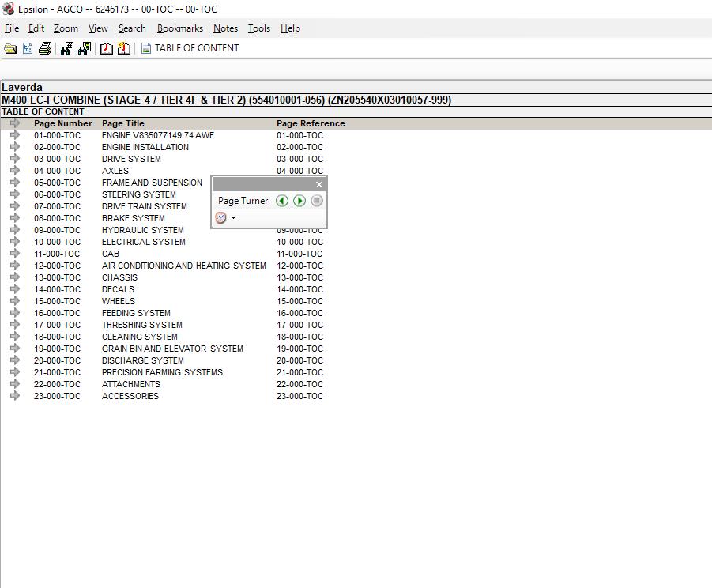Click page reference 19-000-TOC

click(x=299, y=349)
